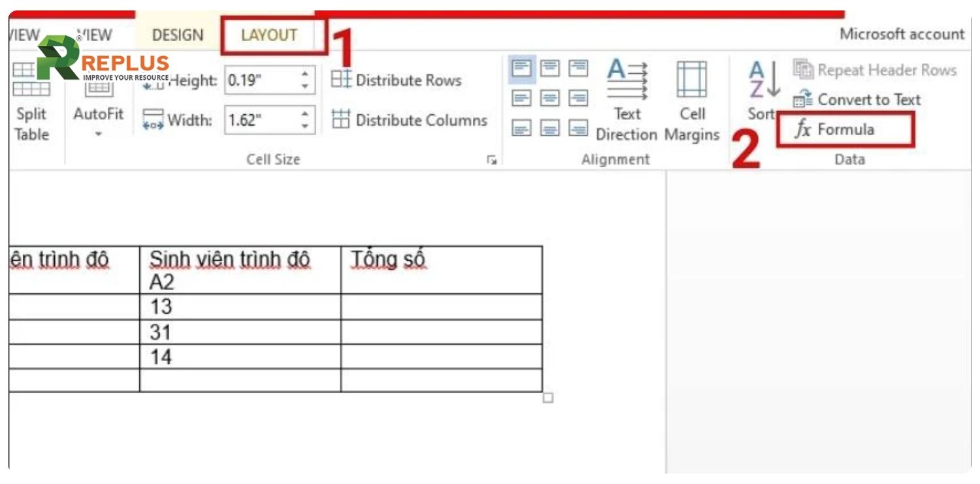Viewport: 980px width, 484px height.
Task: Click the empty Tổng số cell beside 14
Action: (442, 357)
